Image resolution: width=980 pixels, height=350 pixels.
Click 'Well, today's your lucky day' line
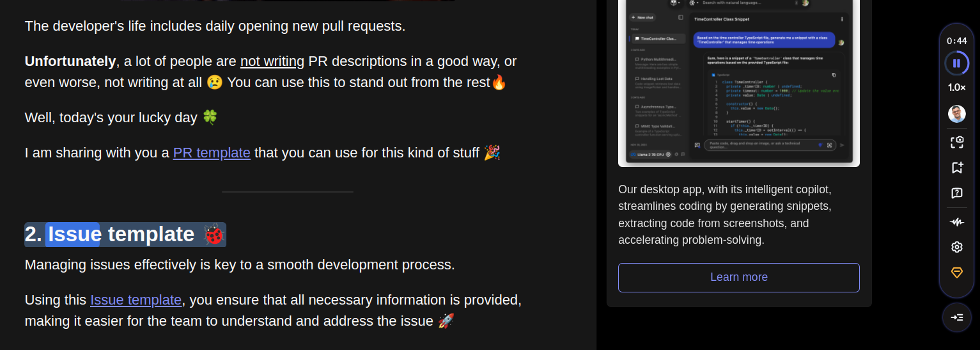point(121,118)
